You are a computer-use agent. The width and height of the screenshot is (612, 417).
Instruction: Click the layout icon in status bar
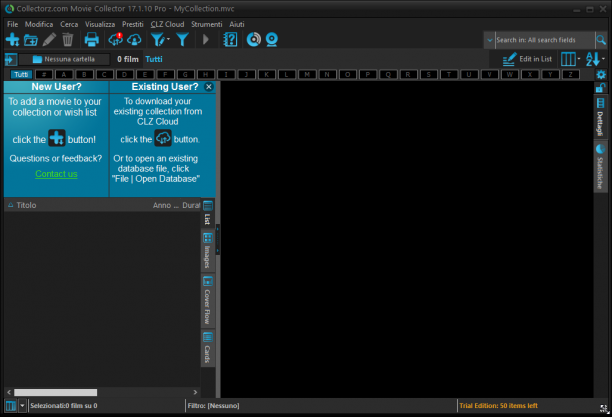(11, 406)
